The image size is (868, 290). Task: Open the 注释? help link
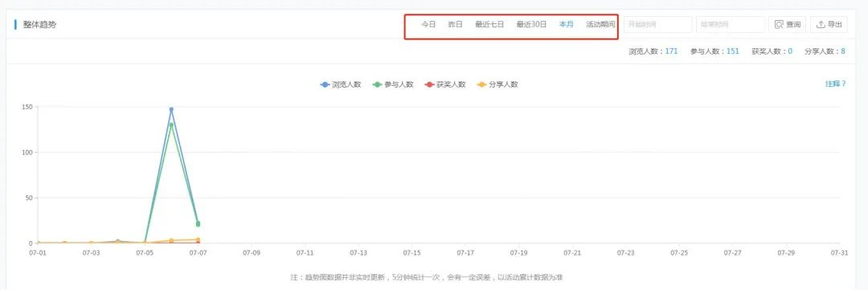pyautogui.click(x=835, y=84)
